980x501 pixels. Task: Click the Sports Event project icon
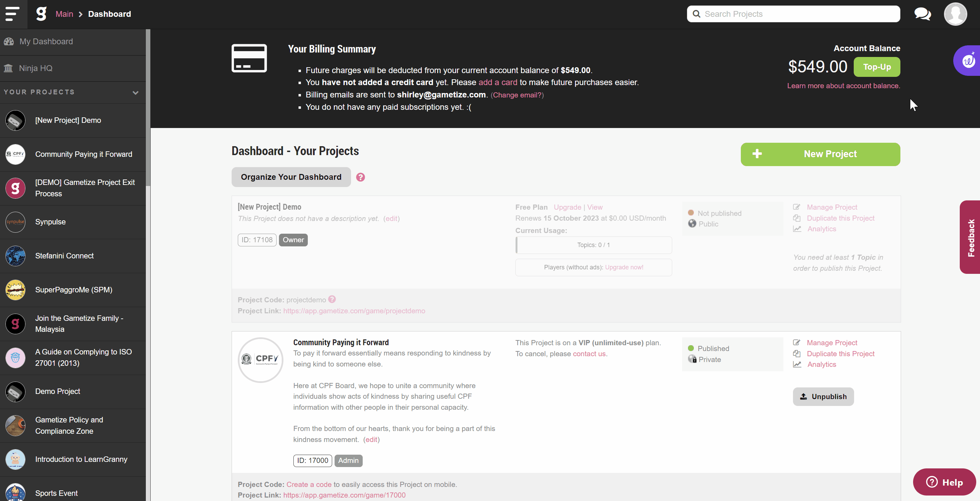tap(15, 493)
